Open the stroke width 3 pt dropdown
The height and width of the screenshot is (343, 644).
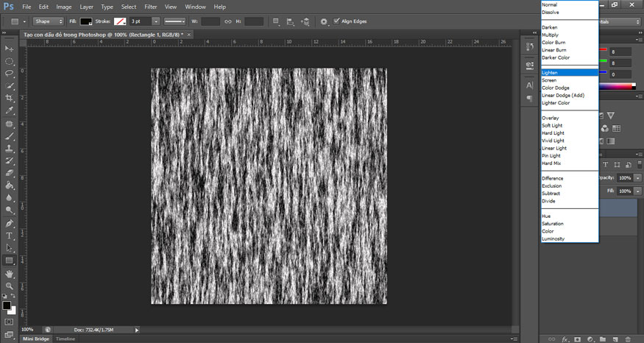click(155, 21)
